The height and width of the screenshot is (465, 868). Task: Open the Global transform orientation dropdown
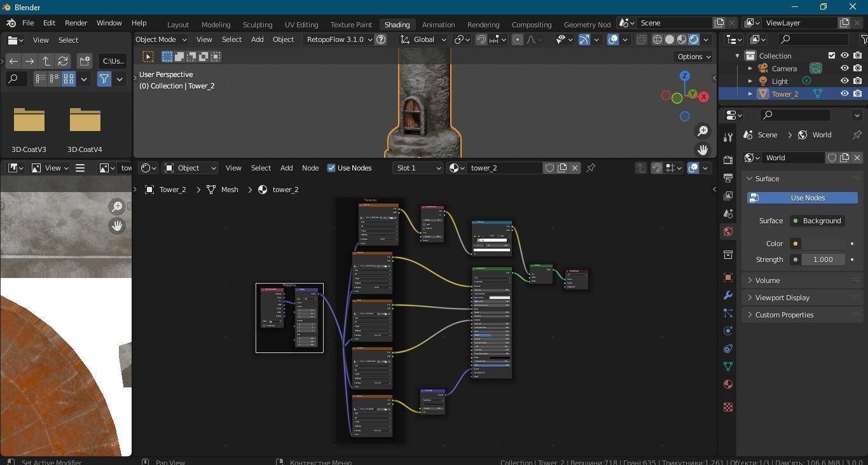point(424,39)
